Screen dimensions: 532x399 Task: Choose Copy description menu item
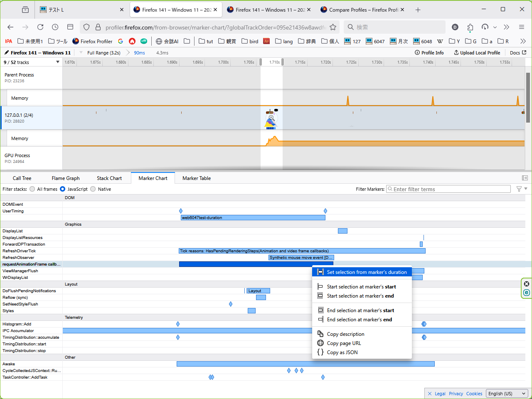(362, 334)
